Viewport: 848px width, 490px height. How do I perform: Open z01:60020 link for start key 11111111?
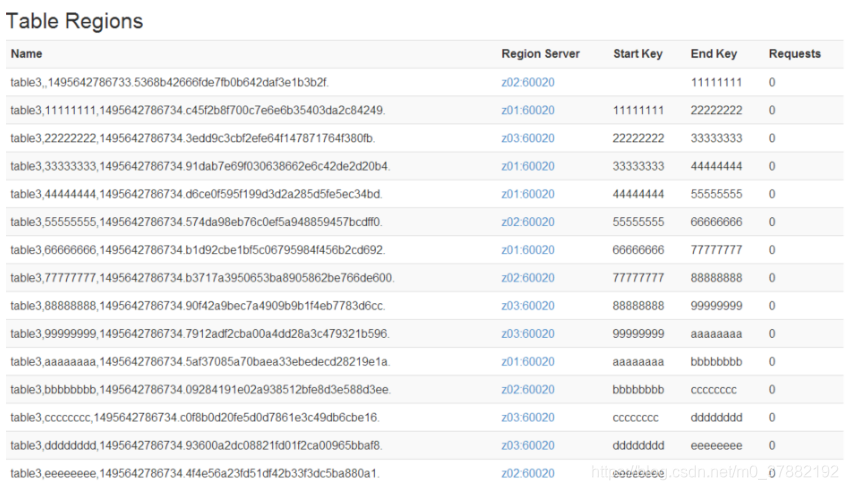click(x=528, y=110)
